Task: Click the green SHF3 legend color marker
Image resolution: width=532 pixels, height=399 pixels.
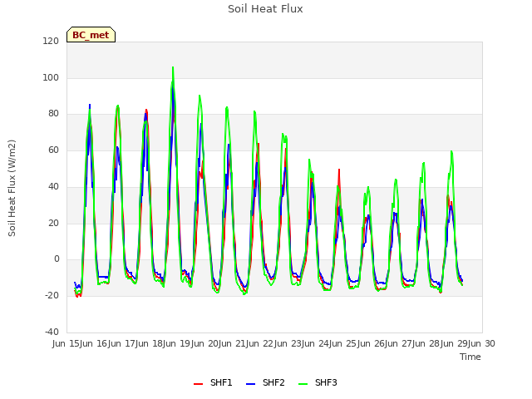Action: [303, 384]
